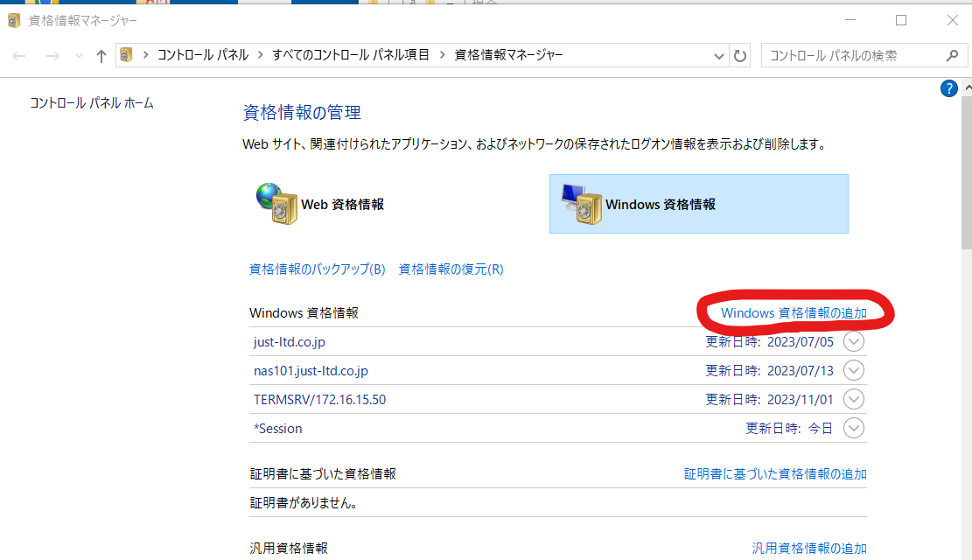Screen dimensions: 972x560
Task: Go up one level with up arrow
Action: [101, 56]
